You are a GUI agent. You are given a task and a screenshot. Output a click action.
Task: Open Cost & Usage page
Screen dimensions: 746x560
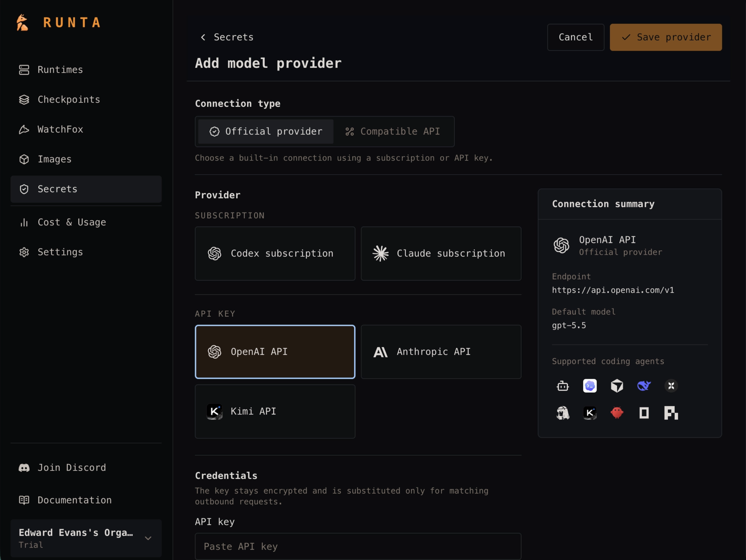pos(86,222)
